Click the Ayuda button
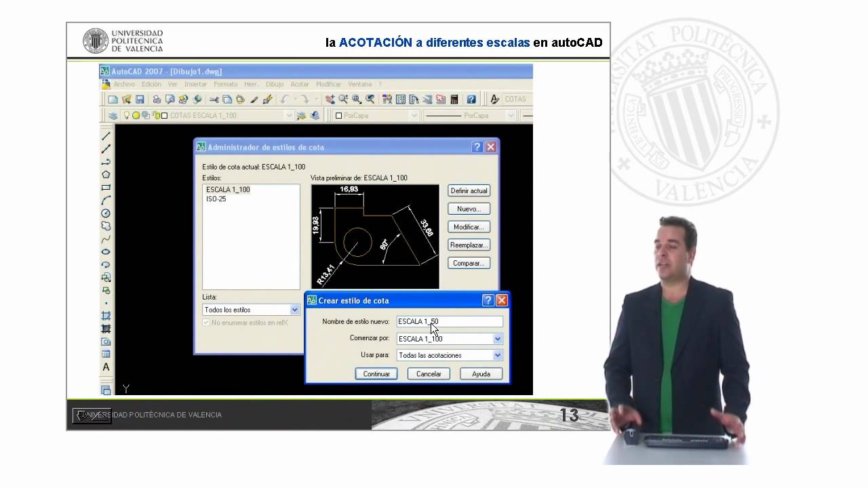The height and width of the screenshot is (488, 868). [x=481, y=373]
